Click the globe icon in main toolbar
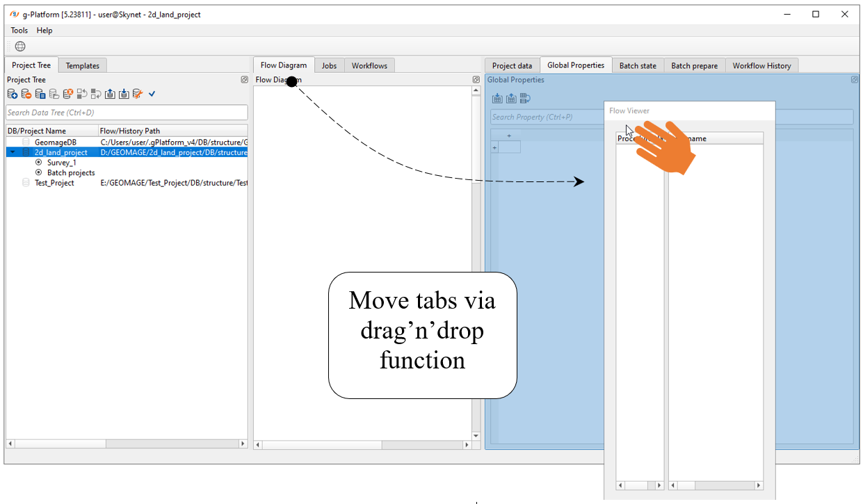The height and width of the screenshot is (504, 863). coord(20,47)
